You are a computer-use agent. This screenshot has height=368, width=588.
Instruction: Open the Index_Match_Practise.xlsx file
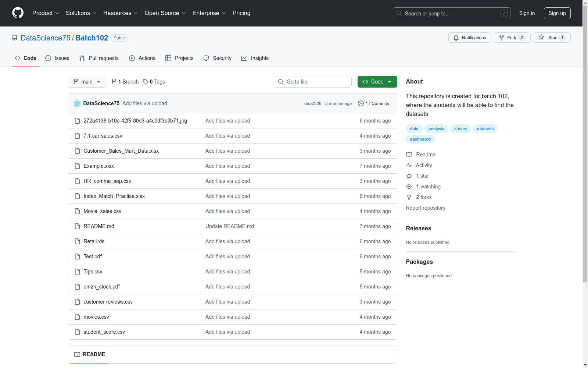(114, 196)
